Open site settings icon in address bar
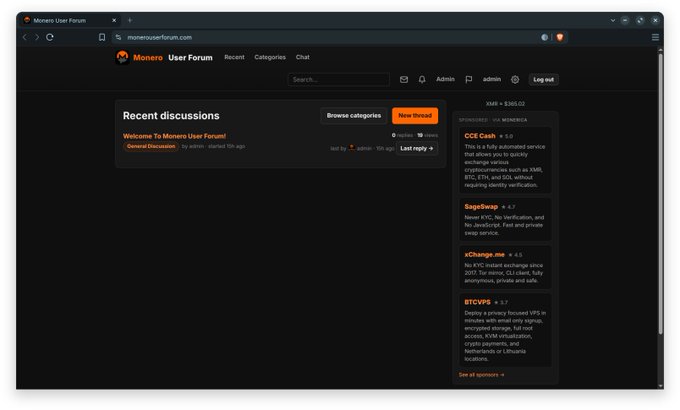680x410 pixels. pos(118,37)
